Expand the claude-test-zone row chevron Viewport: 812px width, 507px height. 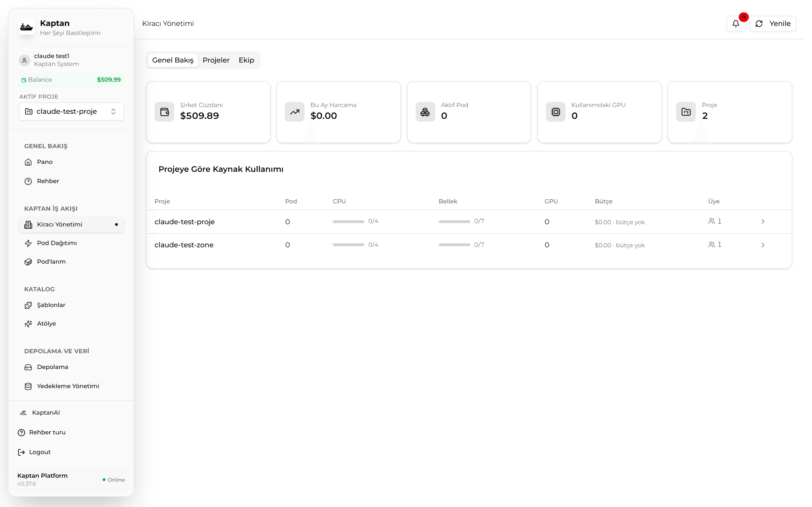tap(763, 245)
